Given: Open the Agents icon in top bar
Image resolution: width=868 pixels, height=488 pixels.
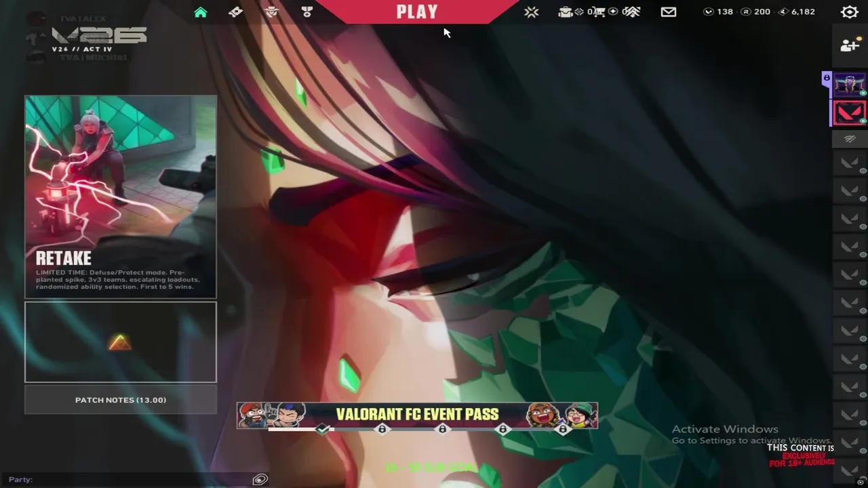Looking at the screenshot, I should tap(271, 12).
